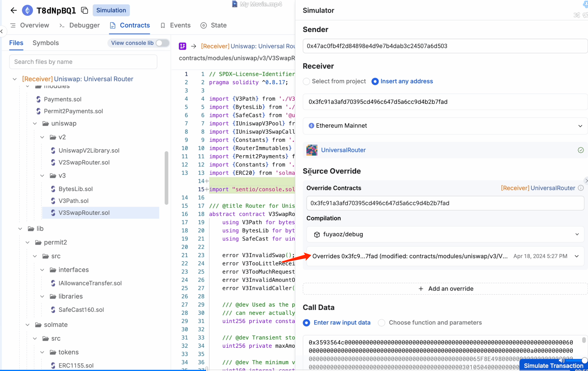Click the Ethereum logo beside T8dNpBQ1
The width and height of the screenshot is (588, 371).
click(x=27, y=10)
